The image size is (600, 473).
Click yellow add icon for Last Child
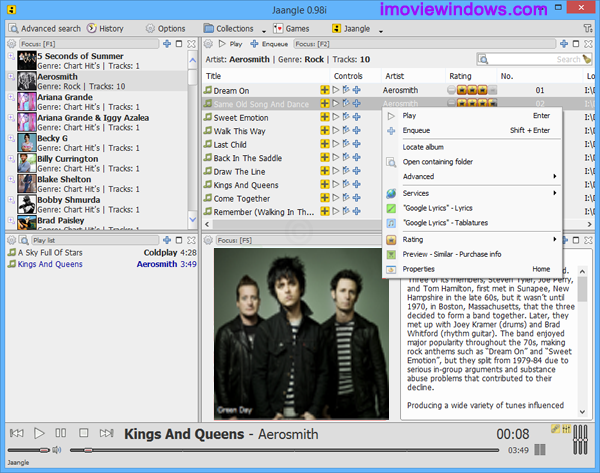(x=324, y=144)
